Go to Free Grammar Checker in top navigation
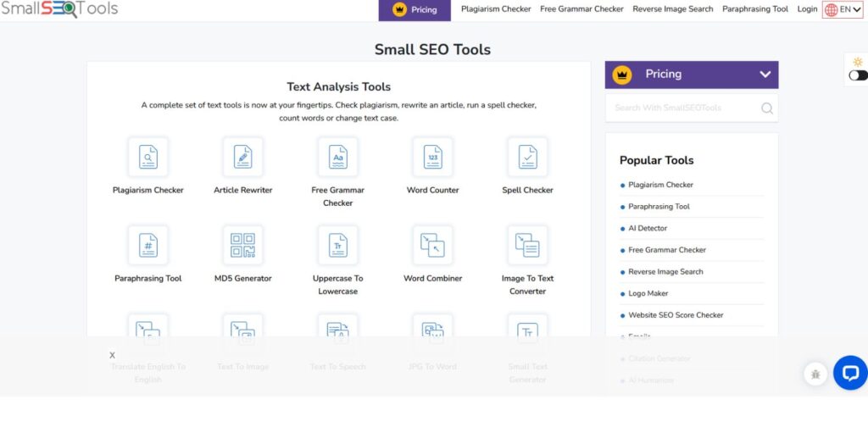 (581, 8)
